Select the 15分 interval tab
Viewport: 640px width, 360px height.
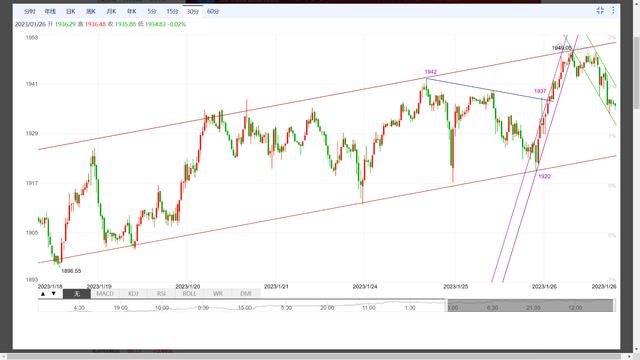(172, 11)
